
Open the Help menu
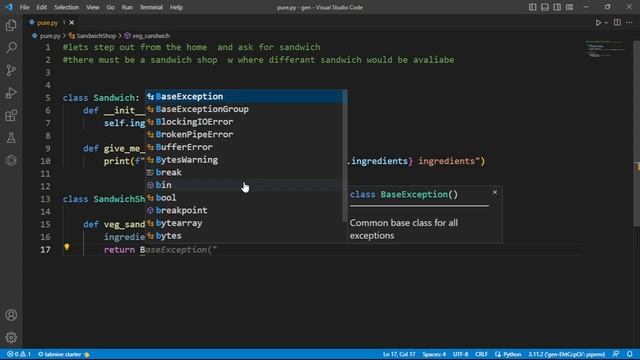176,7
